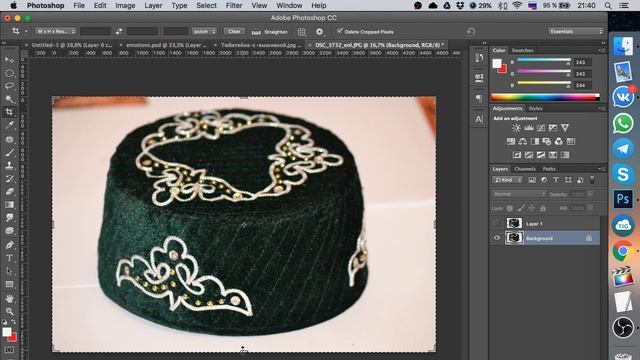Open Telegram from the Dock
Screen dimensions: 640x360
[x=623, y=148]
